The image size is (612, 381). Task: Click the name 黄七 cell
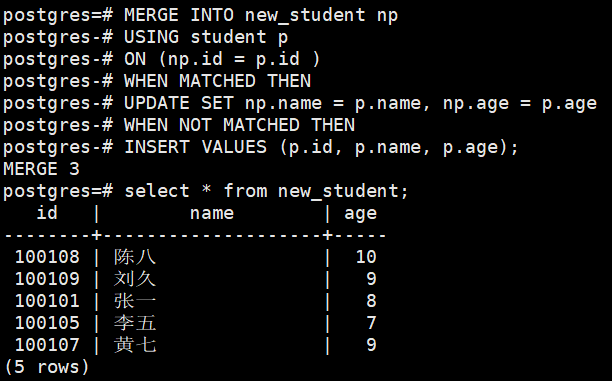coord(135,345)
